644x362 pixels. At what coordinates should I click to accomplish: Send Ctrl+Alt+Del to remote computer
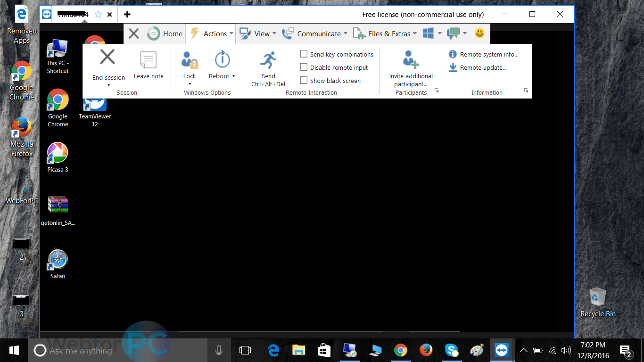tap(268, 66)
